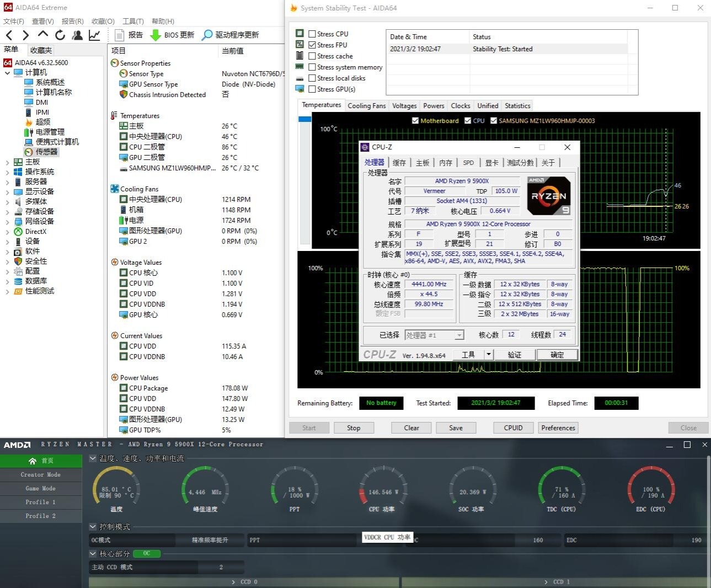
Task: Switch to Voltages tab
Action: pyautogui.click(x=404, y=105)
